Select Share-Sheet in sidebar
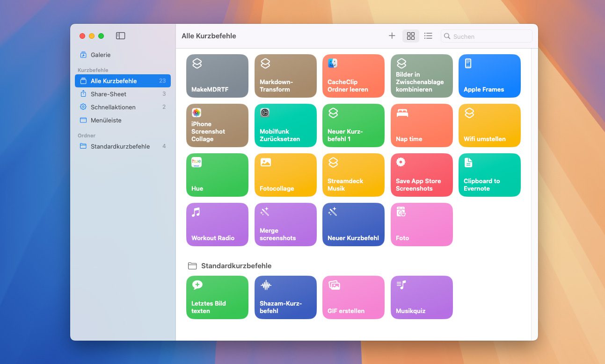The height and width of the screenshot is (364, 605). coord(109,94)
